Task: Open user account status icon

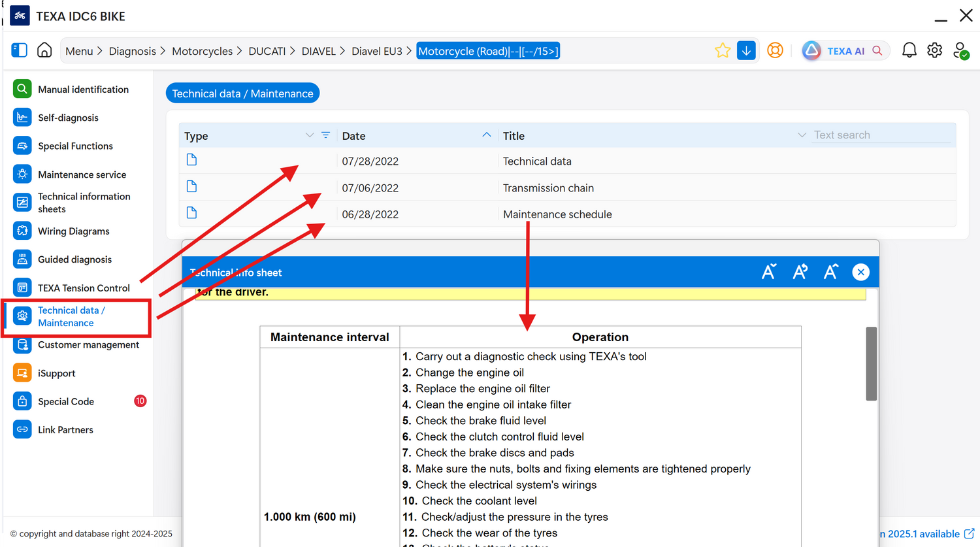Action: point(961,50)
